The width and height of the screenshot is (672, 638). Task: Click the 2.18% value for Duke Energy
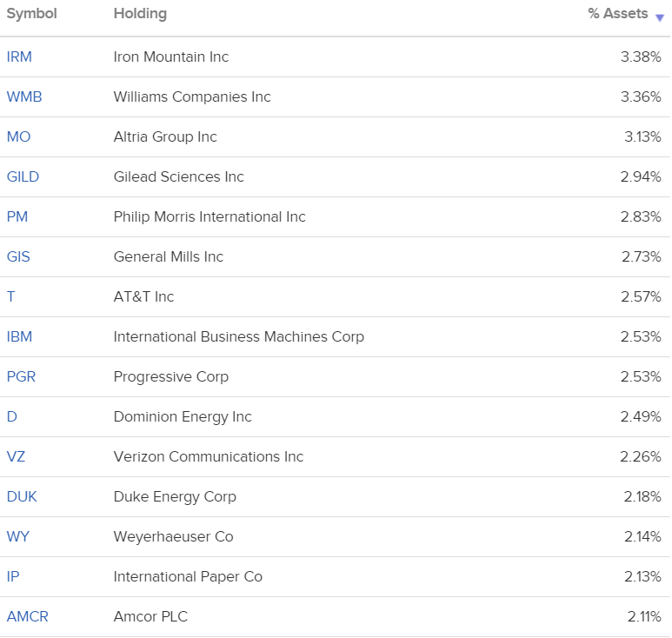point(642,496)
